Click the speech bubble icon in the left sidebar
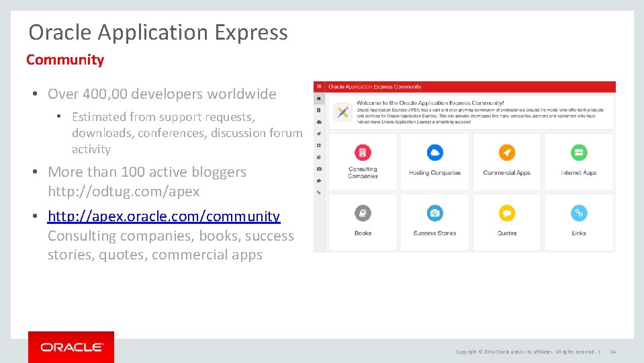 click(319, 180)
